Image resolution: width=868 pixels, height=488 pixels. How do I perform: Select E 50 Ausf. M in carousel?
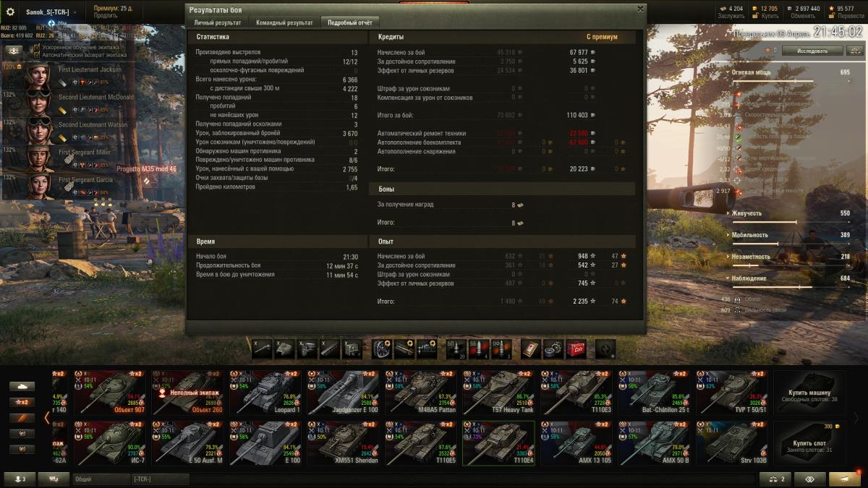(186, 443)
